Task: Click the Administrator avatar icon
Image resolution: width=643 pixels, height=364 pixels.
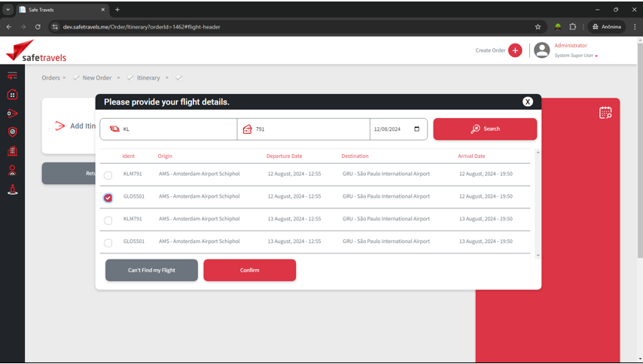Action: pyautogui.click(x=541, y=50)
